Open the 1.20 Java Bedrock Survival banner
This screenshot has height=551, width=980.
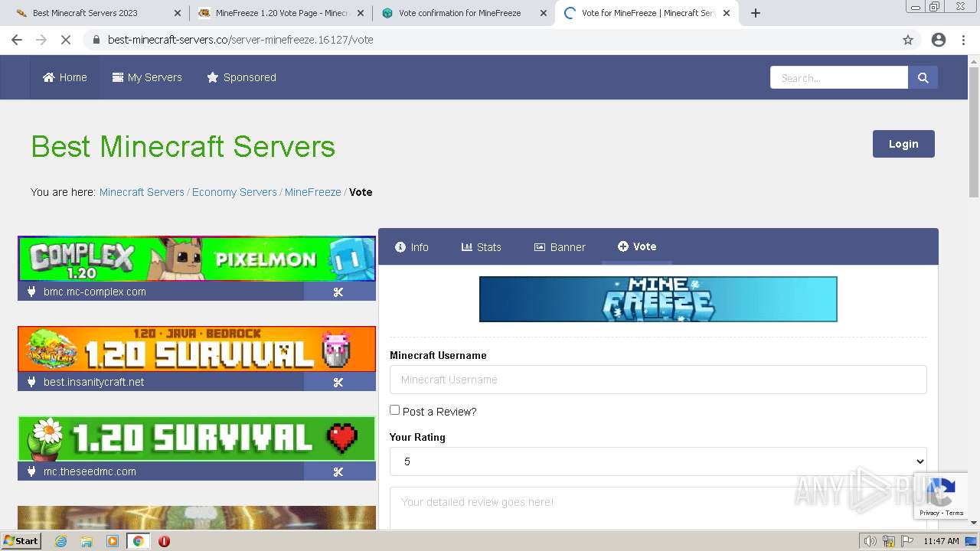(x=197, y=349)
